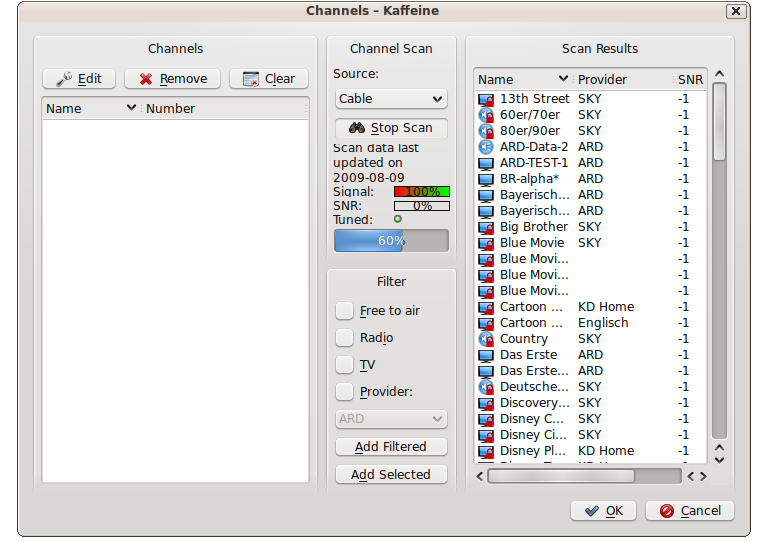Click the locked TV icon for Disney C...

486,419
